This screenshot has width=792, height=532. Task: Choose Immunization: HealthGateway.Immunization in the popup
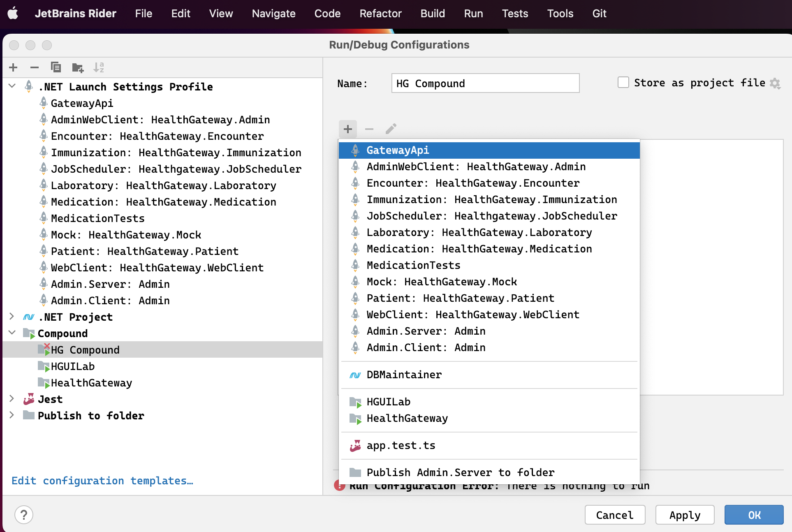[489, 200]
